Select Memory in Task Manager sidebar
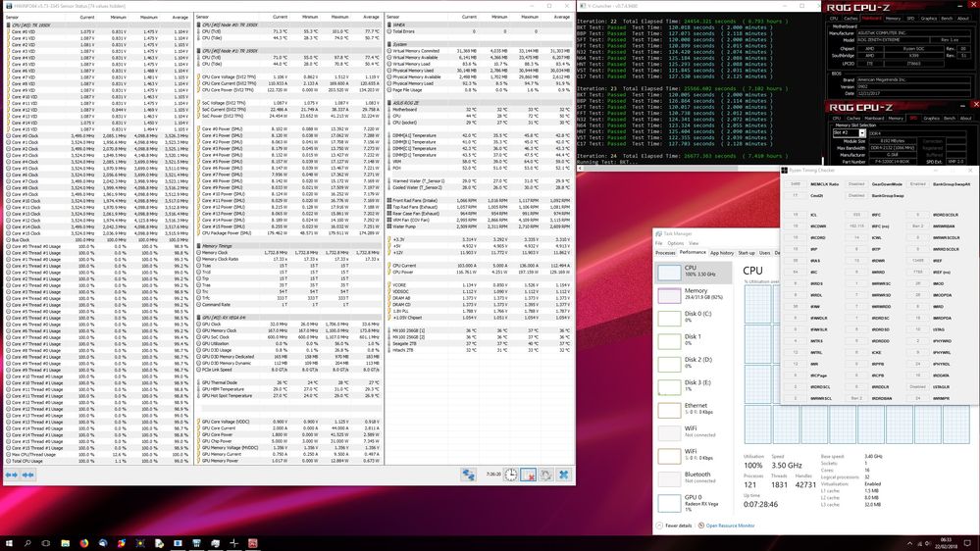Viewport: 980px width, 551px height. [x=694, y=295]
